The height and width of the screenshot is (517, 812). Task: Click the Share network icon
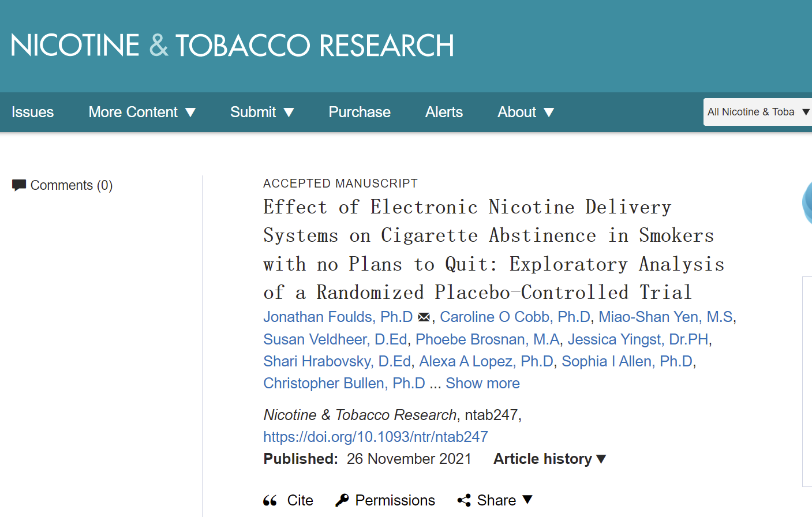464,500
